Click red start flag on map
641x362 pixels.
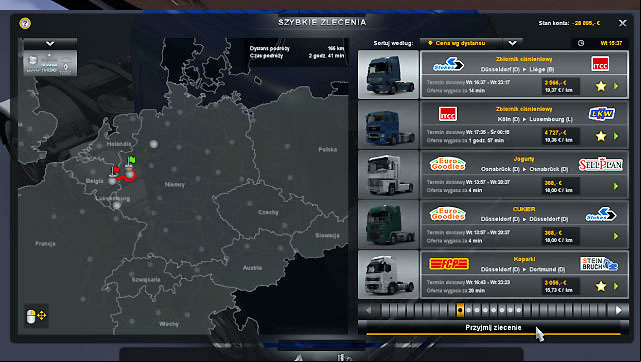(x=115, y=171)
